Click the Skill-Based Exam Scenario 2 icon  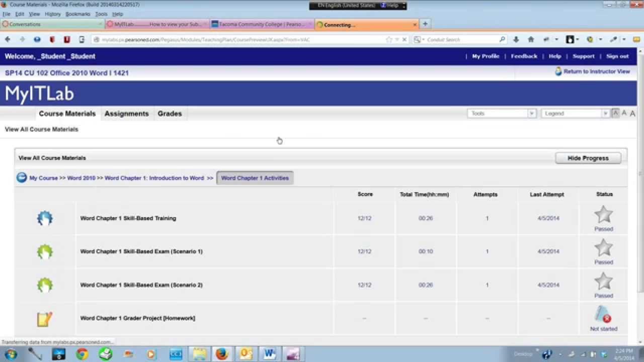(45, 285)
